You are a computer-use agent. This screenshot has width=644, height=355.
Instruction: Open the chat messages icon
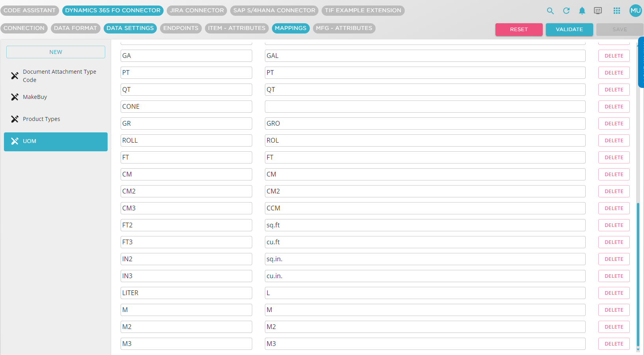pyautogui.click(x=598, y=11)
